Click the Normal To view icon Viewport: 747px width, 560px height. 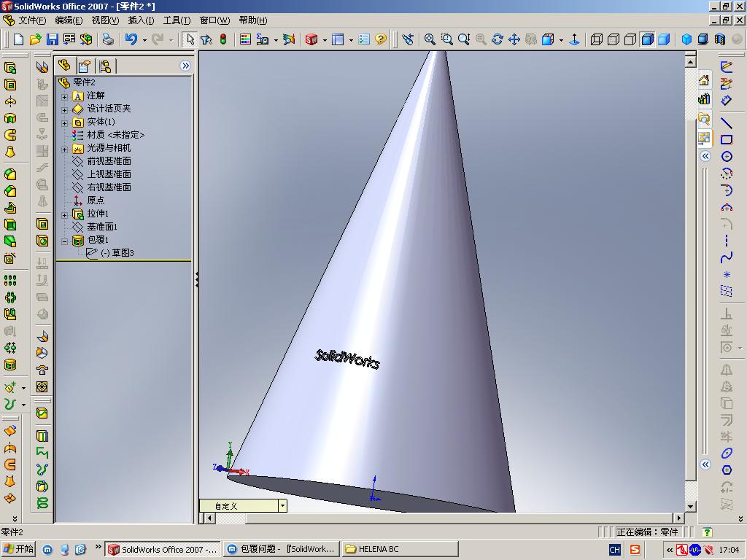click(574, 39)
